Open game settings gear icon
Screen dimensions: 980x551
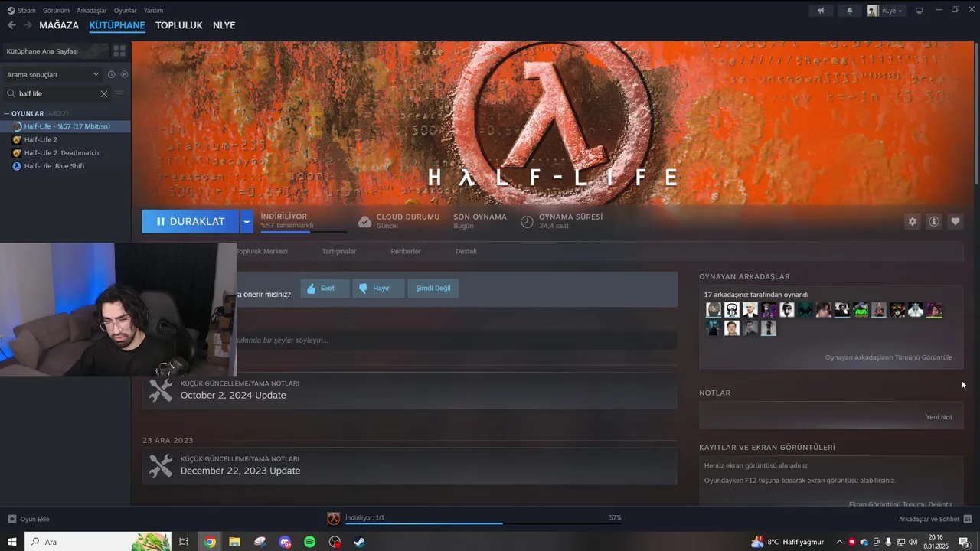[912, 221]
